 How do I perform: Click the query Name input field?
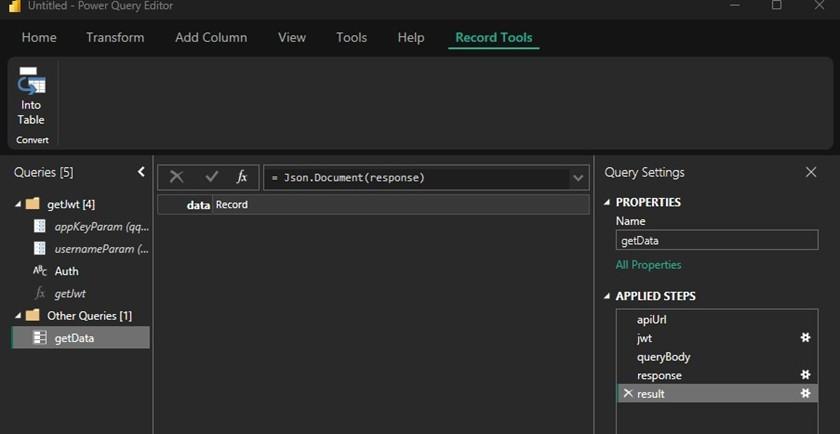click(716, 240)
